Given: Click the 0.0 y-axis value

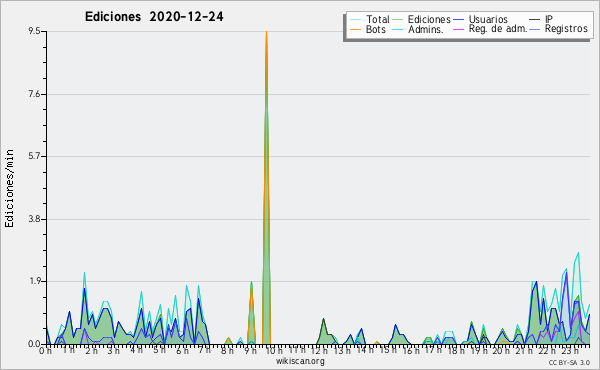Looking at the screenshot, I should point(34,344).
